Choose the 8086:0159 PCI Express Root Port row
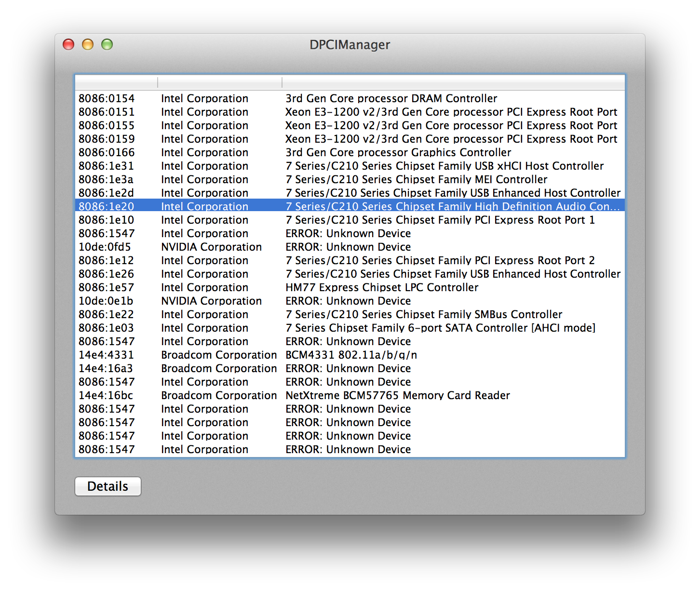 (x=350, y=139)
